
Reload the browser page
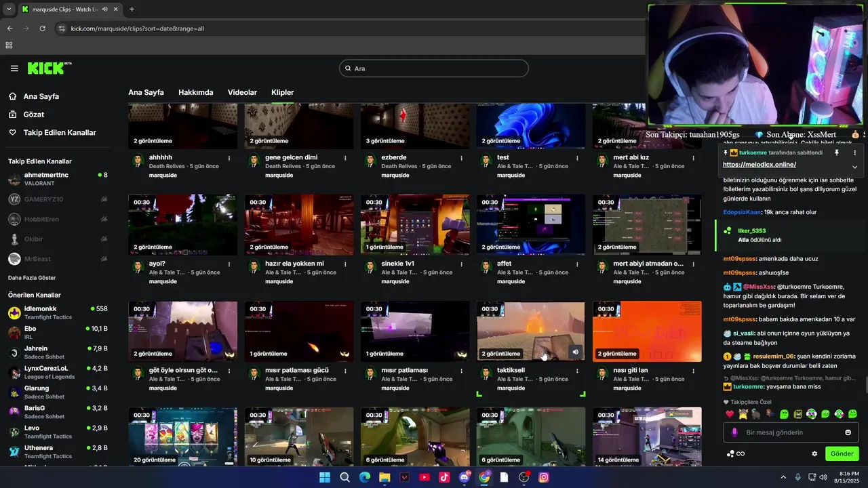coord(42,28)
